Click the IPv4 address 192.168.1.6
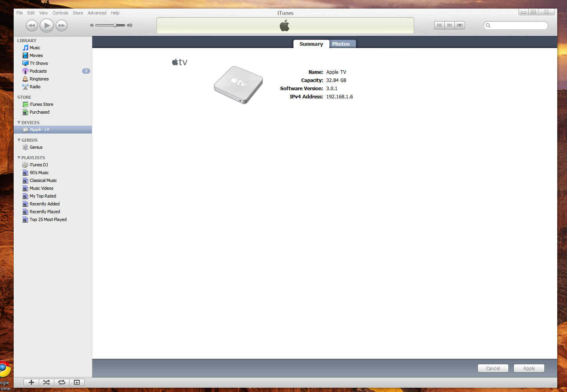This screenshot has height=392, width=567. point(340,97)
